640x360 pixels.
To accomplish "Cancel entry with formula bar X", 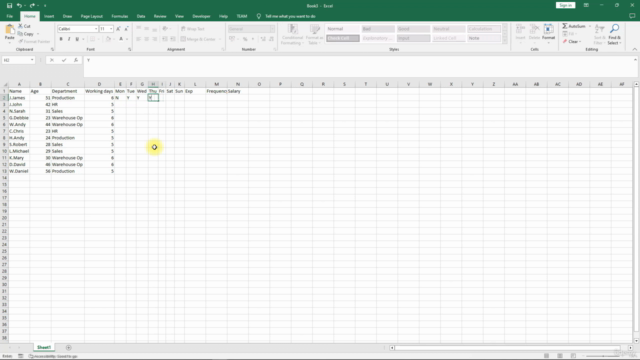I will click(x=52, y=60).
